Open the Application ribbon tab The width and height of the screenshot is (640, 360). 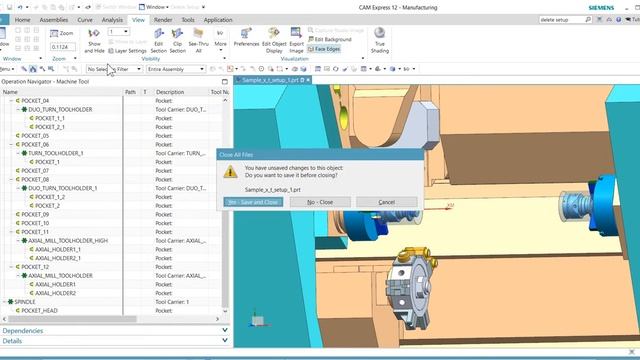(x=218, y=20)
